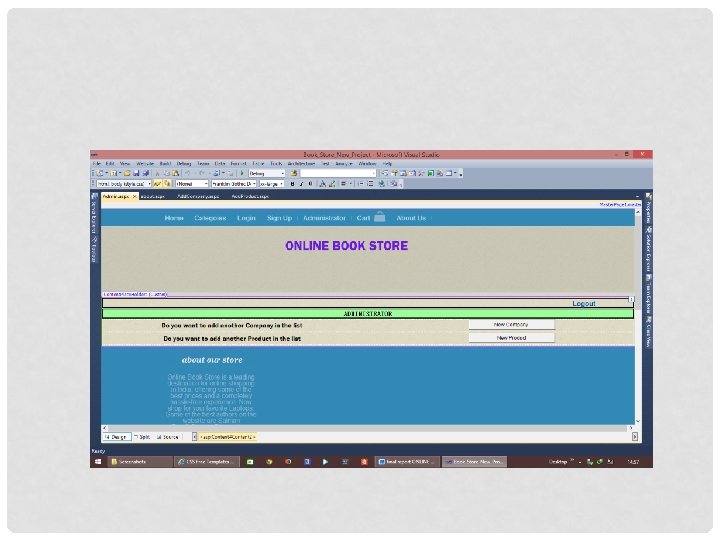Screen dimensions: 720x540
Task: Click the Logout link
Action: point(584,304)
